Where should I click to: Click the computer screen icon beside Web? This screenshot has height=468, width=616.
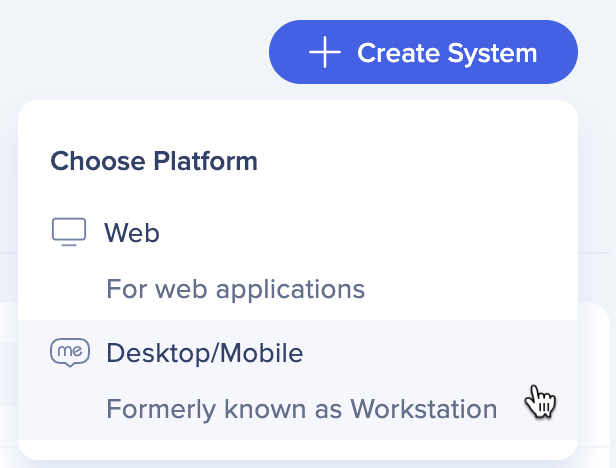69,232
